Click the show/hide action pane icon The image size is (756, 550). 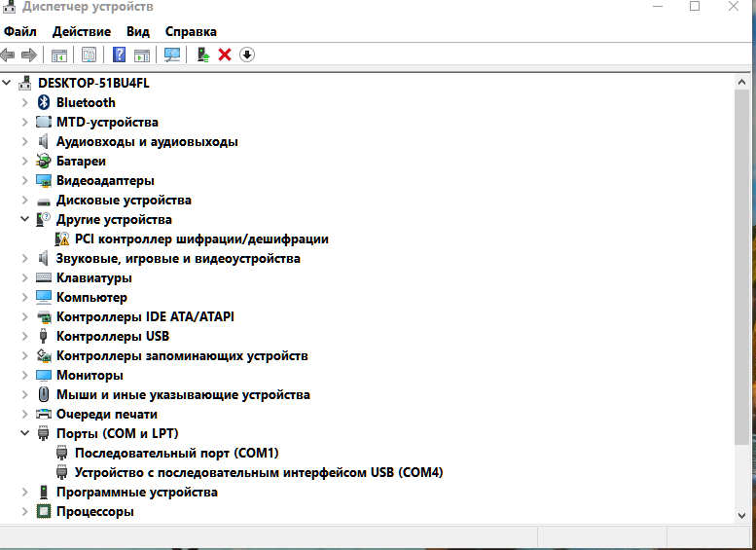pos(142,55)
